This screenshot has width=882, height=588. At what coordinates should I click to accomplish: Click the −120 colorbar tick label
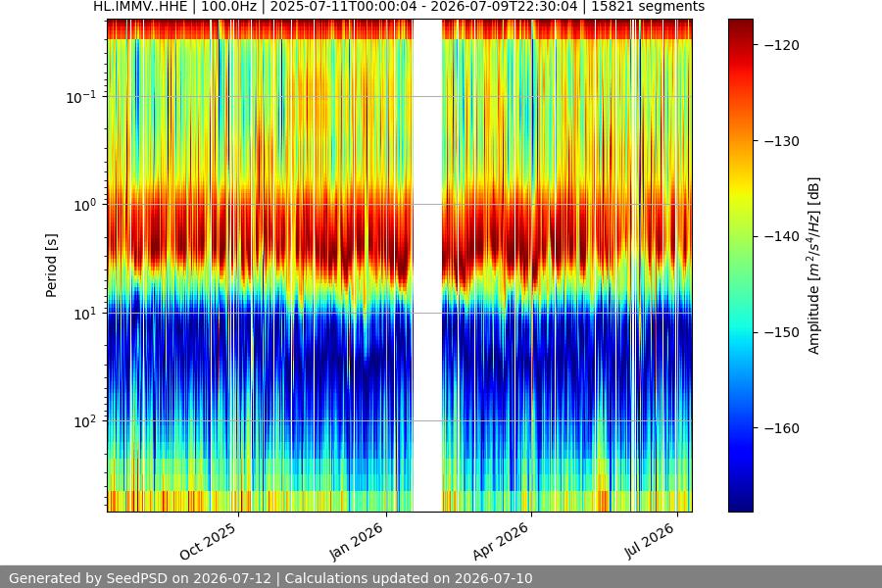point(782,46)
